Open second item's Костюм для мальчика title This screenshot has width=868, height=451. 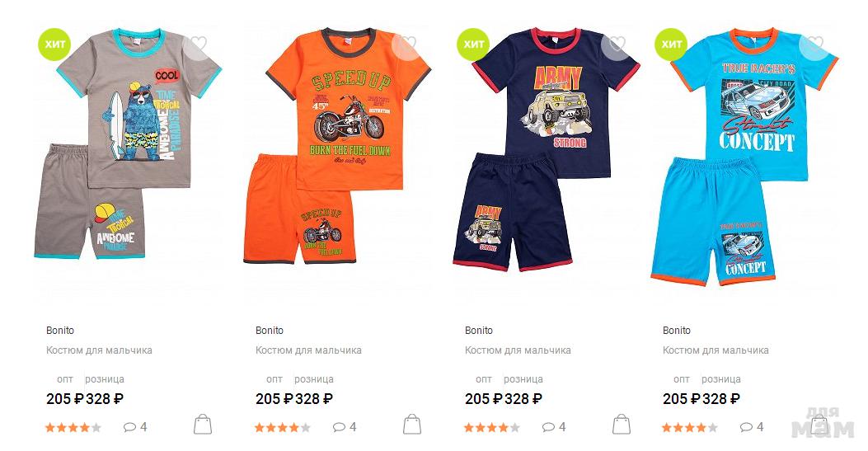point(308,350)
